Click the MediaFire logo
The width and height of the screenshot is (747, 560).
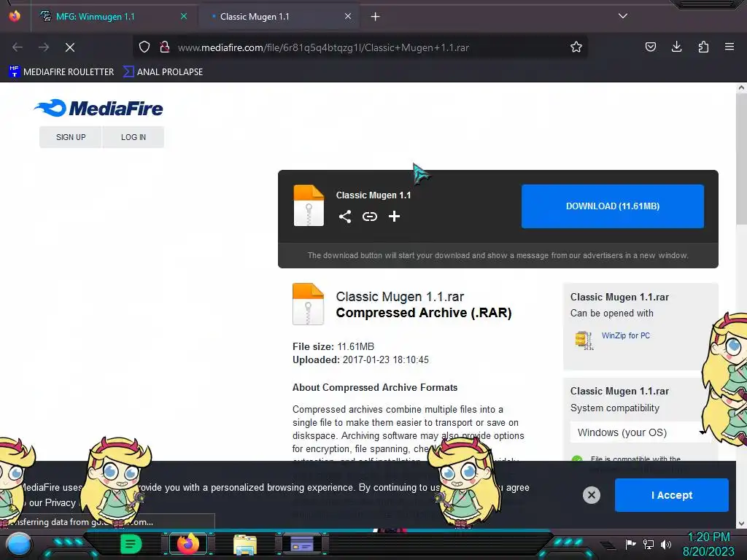click(98, 108)
